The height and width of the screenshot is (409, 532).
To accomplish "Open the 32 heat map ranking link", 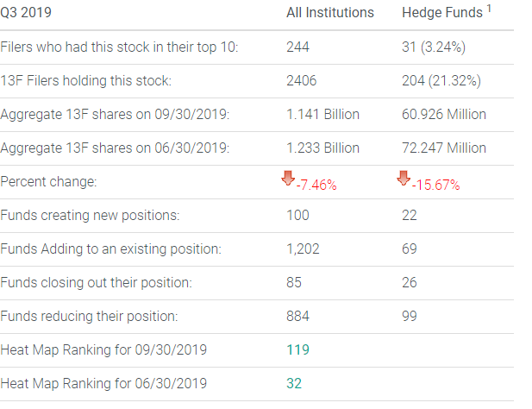I will [x=294, y=383].
